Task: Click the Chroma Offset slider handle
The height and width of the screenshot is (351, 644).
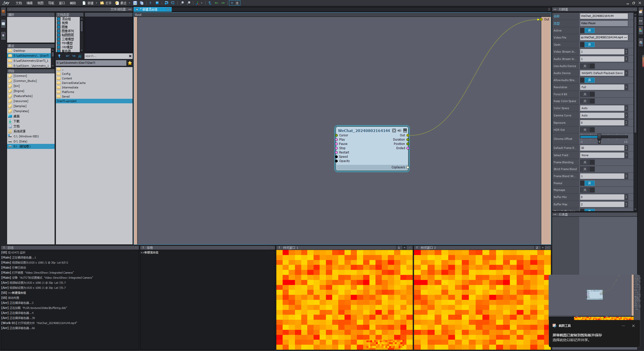Action: 599,137
